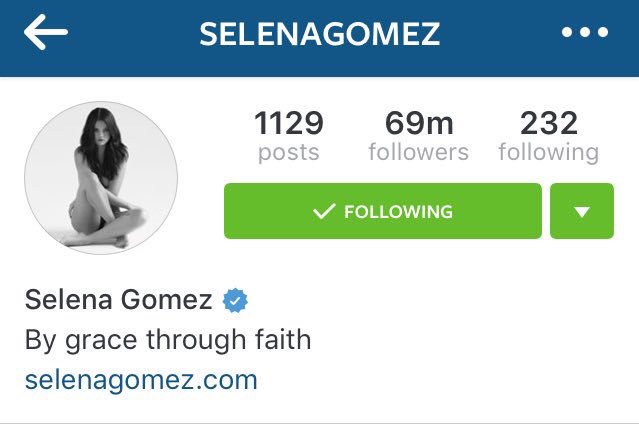Tap the SELENAGOMEZ username header title
This screenshot has width=639, height=425.
coord(320,33)
